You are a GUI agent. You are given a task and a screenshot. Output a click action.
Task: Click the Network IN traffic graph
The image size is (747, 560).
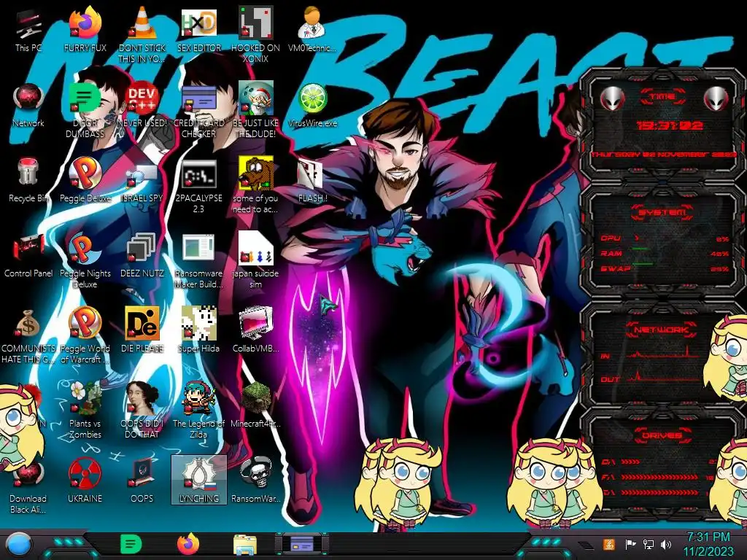(663, 352)
